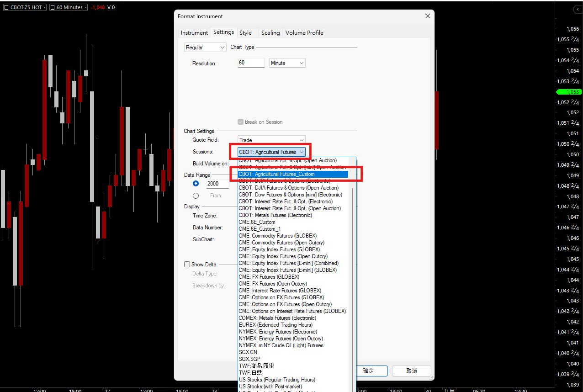Select the first Data Range radio button
This screenshot has height=392, width=583.
coord(196,183)
